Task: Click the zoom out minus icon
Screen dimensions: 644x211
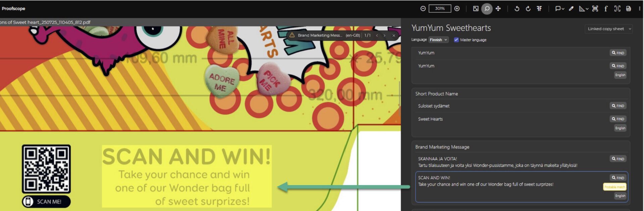Action: click(x=423, y=9)
